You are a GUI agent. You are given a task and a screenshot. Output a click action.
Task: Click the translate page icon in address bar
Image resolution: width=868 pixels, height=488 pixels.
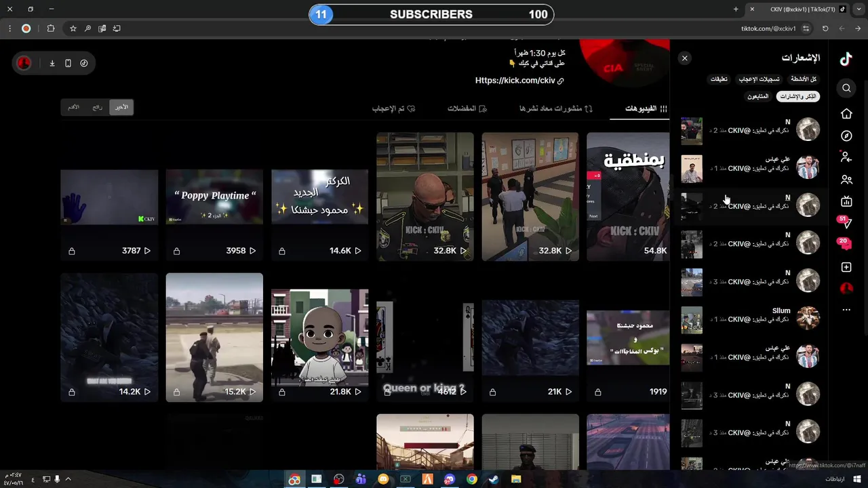pyautogui.click(x=102, y=28)
